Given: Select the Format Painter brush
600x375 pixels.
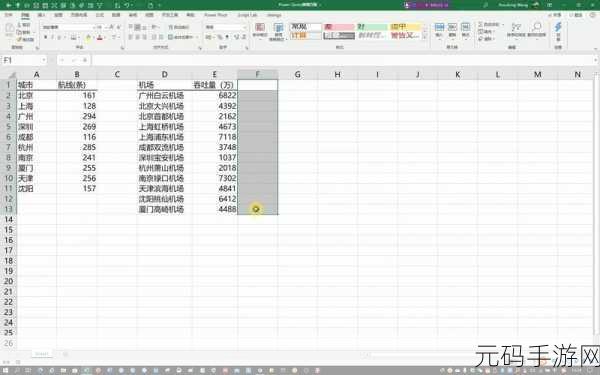Looking at the screenshot, I should [x=19, y=39].
